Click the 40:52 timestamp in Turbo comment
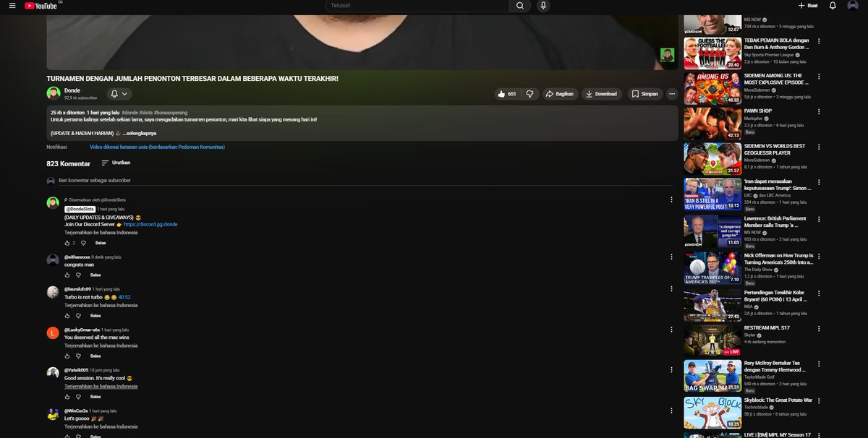This screenshot has height=438, width=868. pos(124,296)
